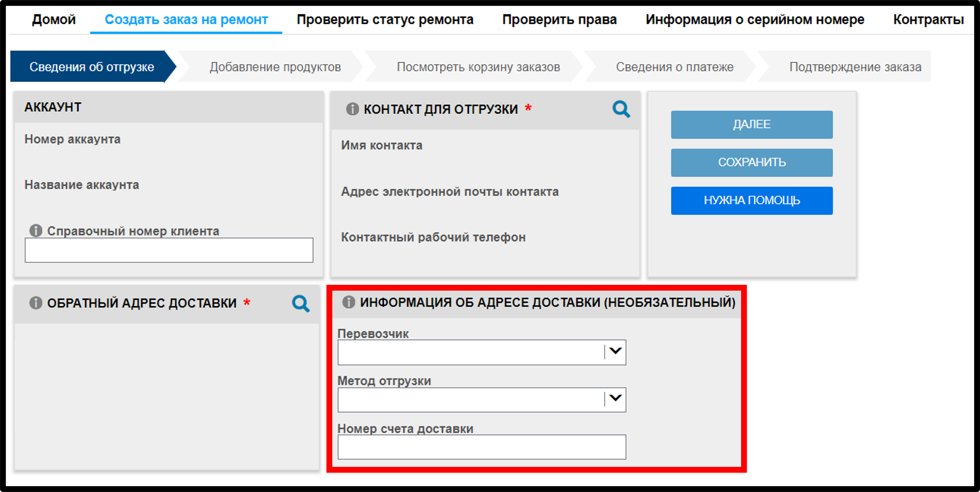
Task: Click info icon beside Контакт для отгрузки
Action: click(x=352, y=109)
